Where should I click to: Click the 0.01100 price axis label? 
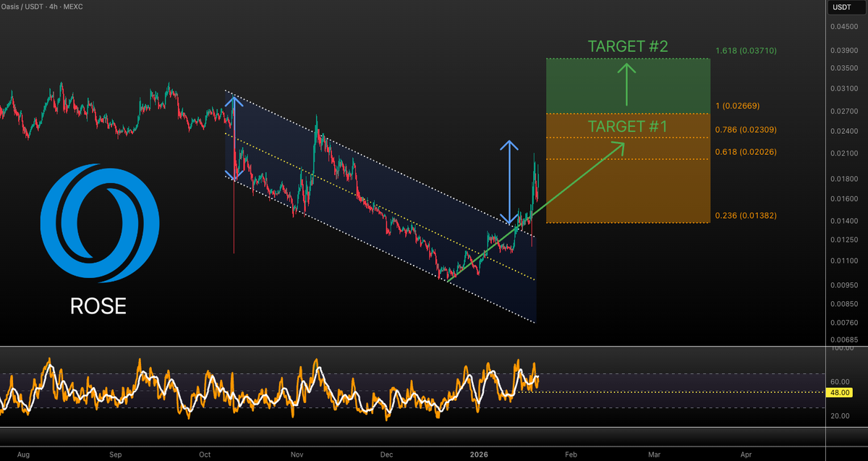tap(843, 261)
